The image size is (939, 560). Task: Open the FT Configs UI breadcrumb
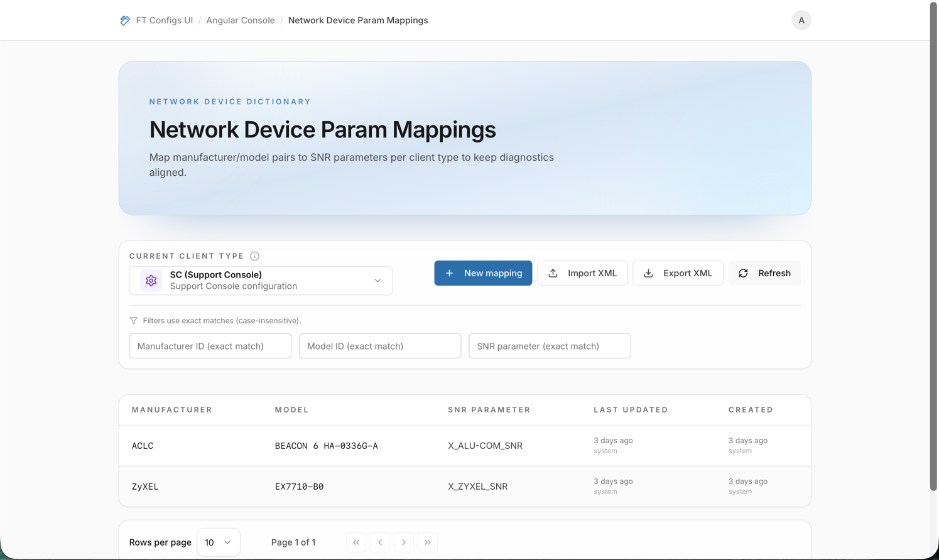pos(164,20)
